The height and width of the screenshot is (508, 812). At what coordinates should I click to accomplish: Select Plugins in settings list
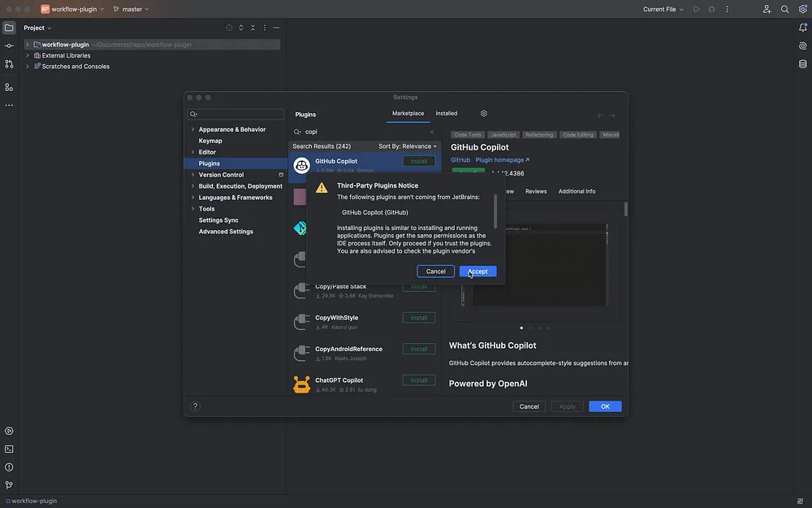pos(235,163)
